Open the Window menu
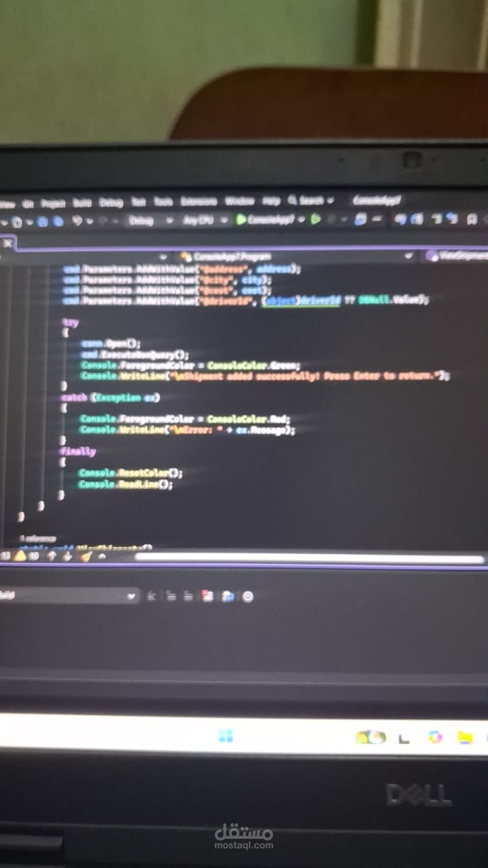The height and width of the screenshot is (868, 488). pyautogui.click(x=239, y=201)
